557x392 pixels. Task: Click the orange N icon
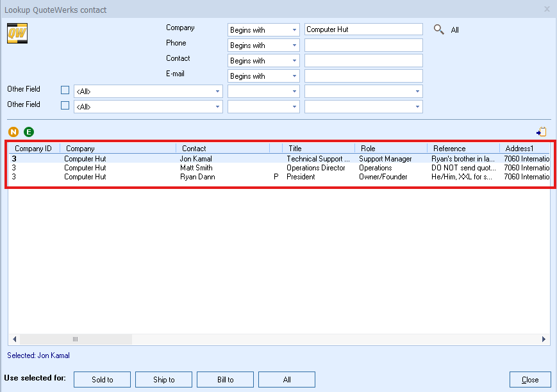[13, 131]
